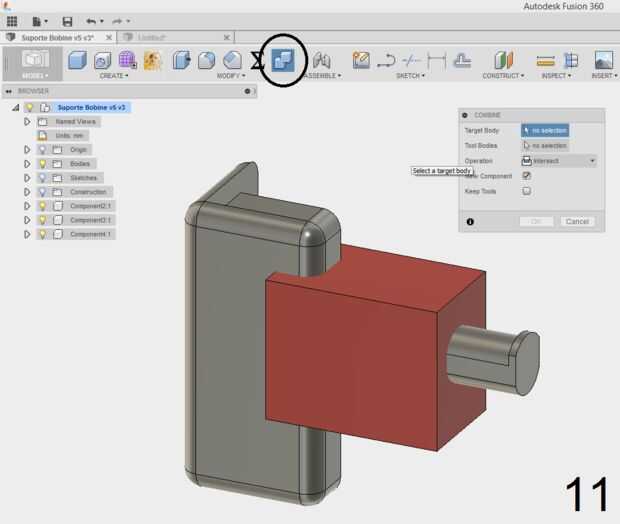The width and height of the screenshot is (620, 524).
Task: Select the Combine tool
Action: point(283,60)
